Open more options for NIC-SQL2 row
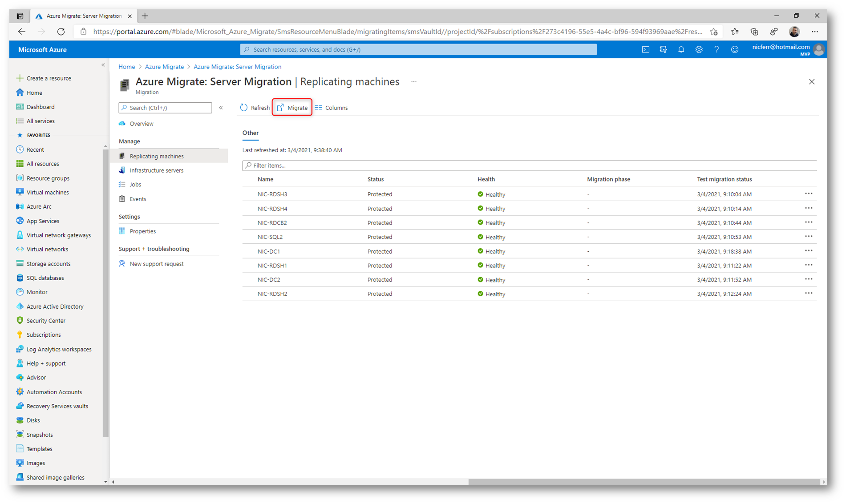Viewport: 846px width, 504px height. click(808, 237)
